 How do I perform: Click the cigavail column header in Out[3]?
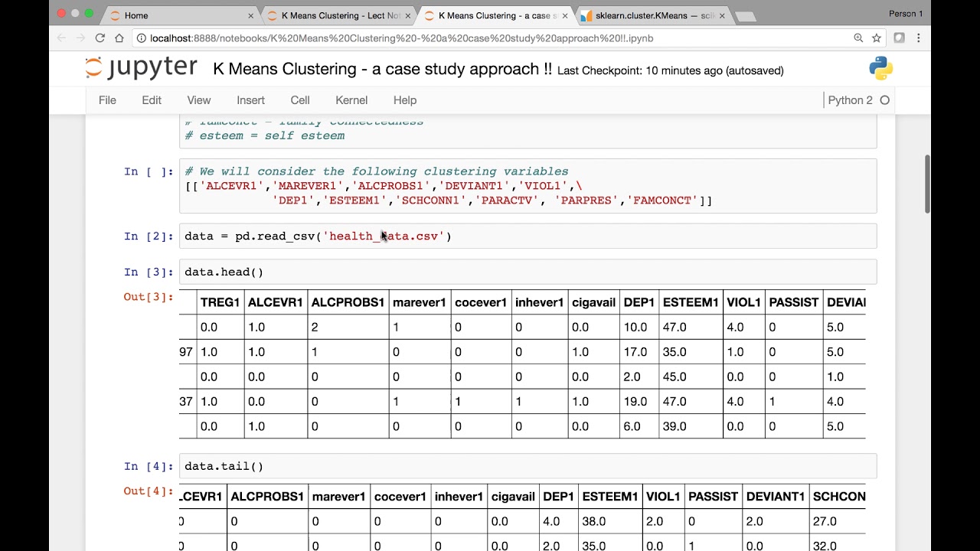[x=593, y=302]
